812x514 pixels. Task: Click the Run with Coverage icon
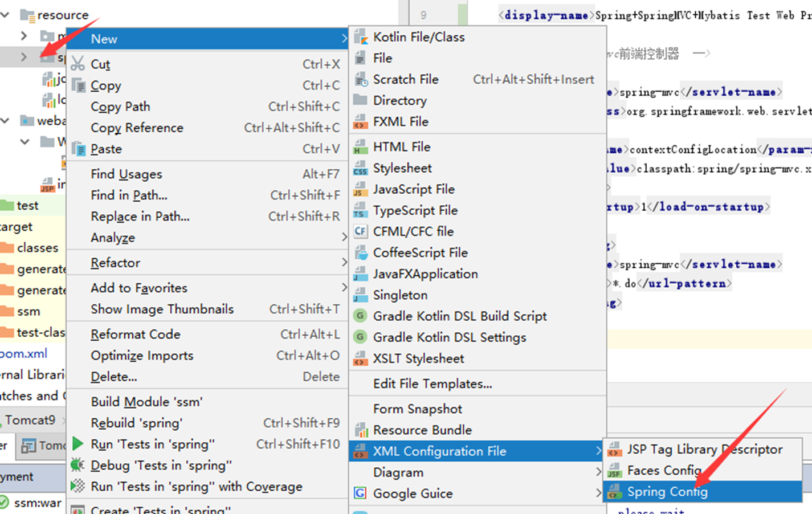[77, 486]
